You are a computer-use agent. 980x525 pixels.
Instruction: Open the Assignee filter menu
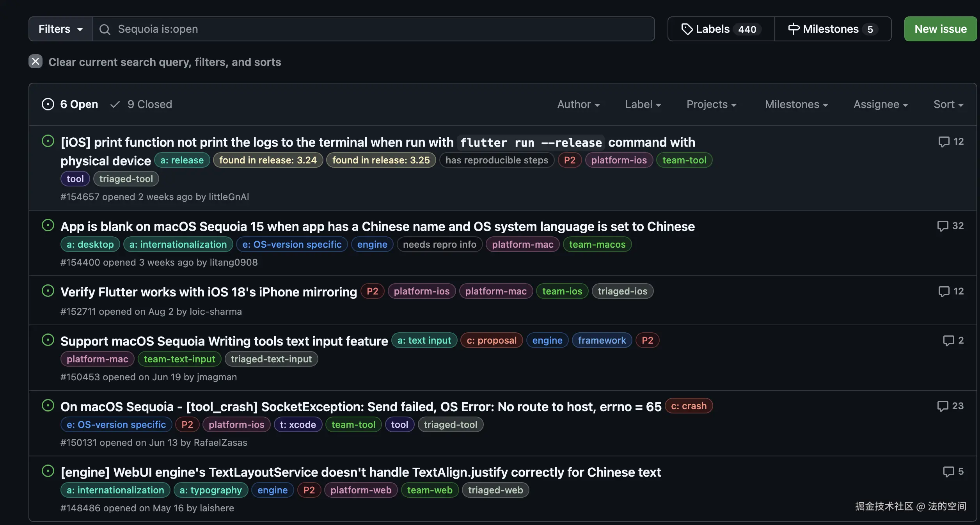click(x=881, y=104)
